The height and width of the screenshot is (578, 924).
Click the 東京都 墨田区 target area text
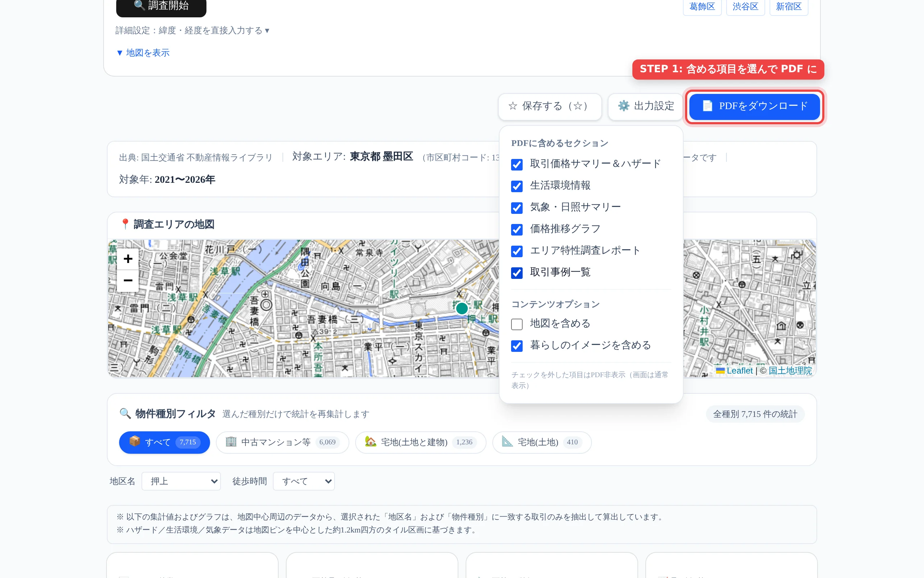point(382,156)
